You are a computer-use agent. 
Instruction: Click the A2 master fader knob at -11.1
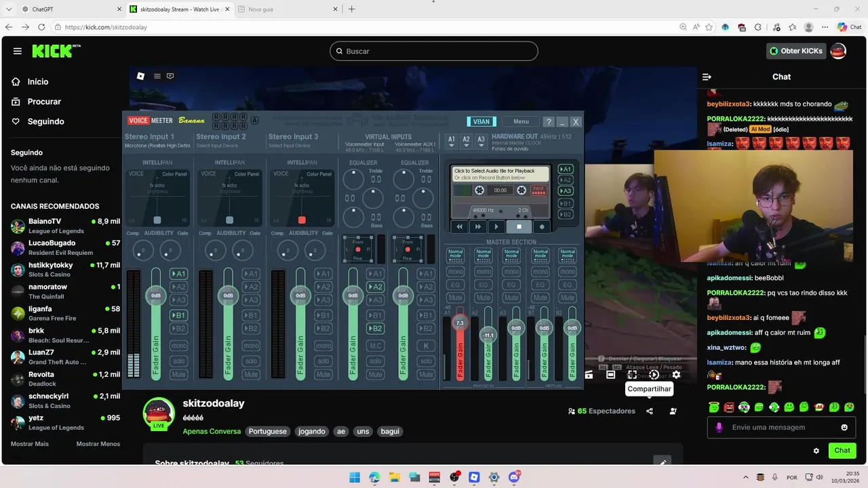click(488, 335)
